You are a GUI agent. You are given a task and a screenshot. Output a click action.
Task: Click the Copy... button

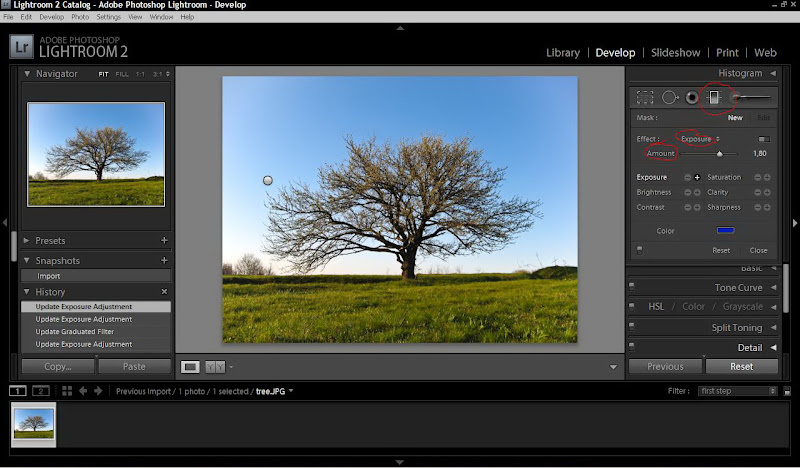(58, 367)
